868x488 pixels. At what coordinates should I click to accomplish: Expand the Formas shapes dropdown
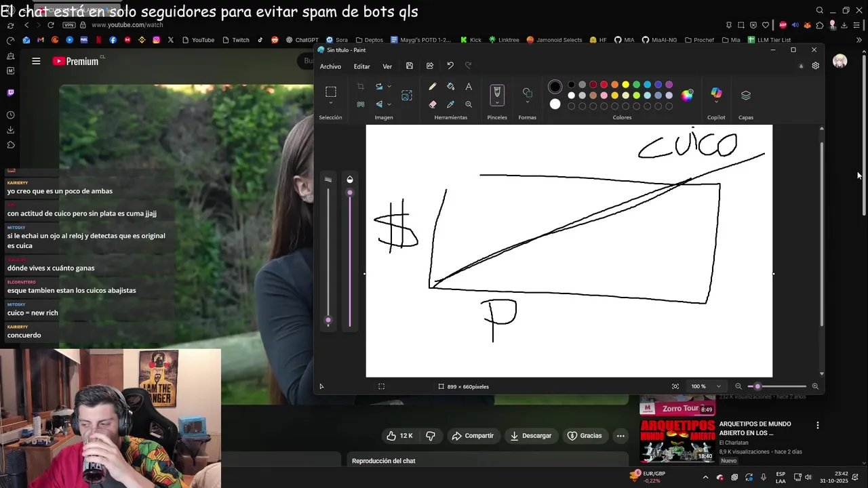coord(528,102)
